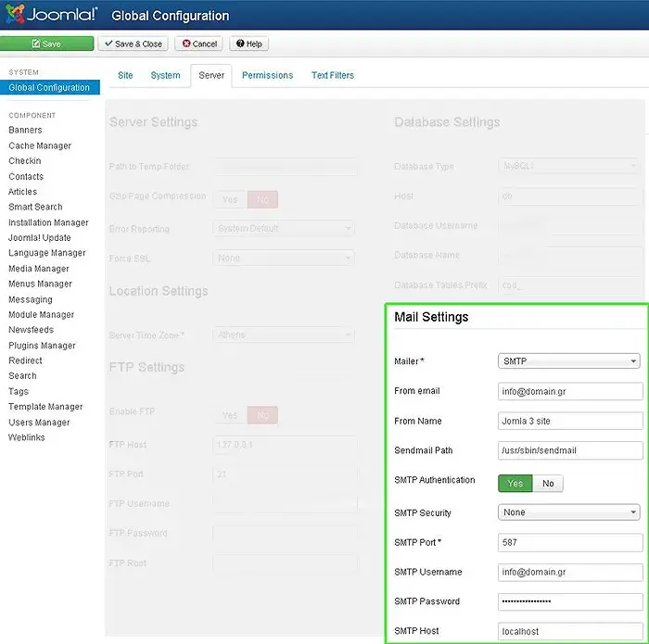Viewport: 649px width, 644px height.
Task: Open Messaging component link
Action: (31, 299)
